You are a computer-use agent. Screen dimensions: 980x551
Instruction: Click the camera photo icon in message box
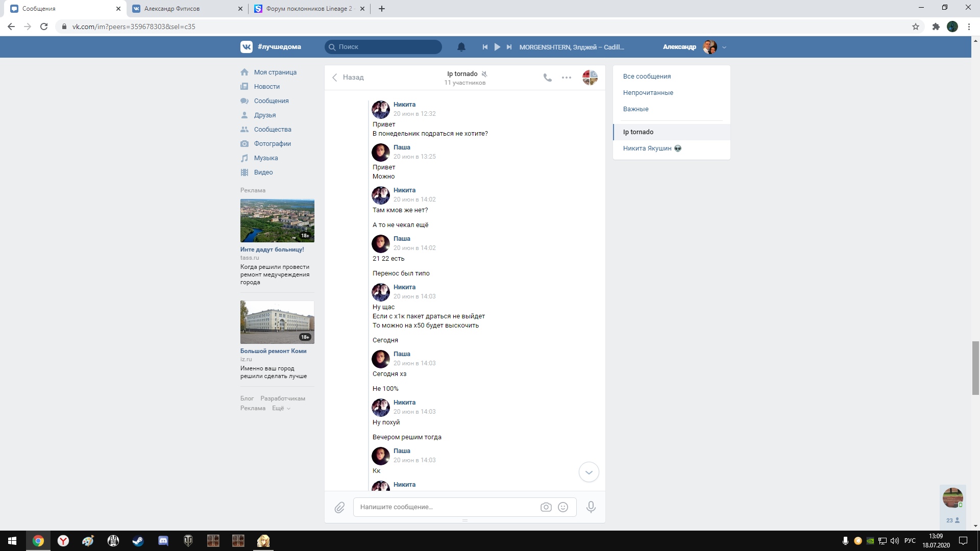[546, 507]
